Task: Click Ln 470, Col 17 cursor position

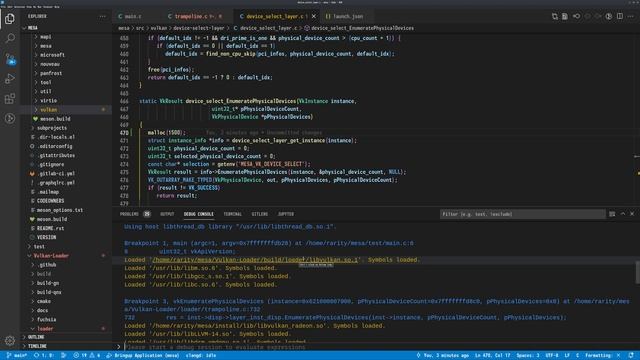Action: tap(492, 356)
